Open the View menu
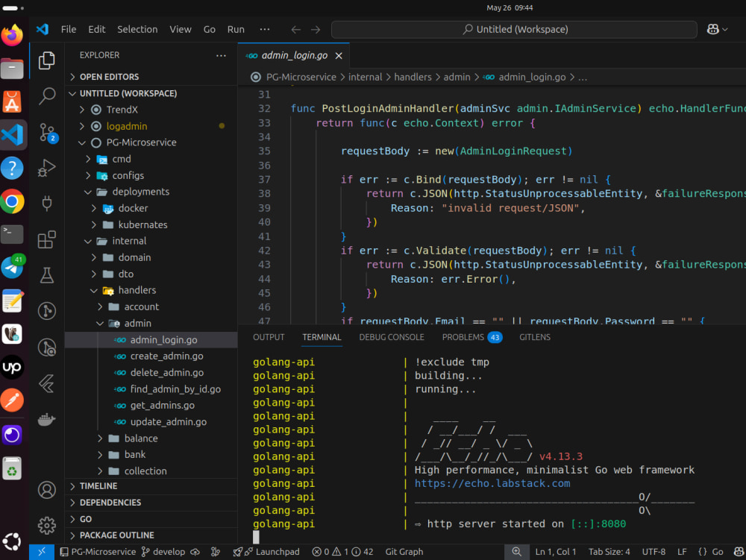Viewport: 746px width, 560px height. pos(181,30)
